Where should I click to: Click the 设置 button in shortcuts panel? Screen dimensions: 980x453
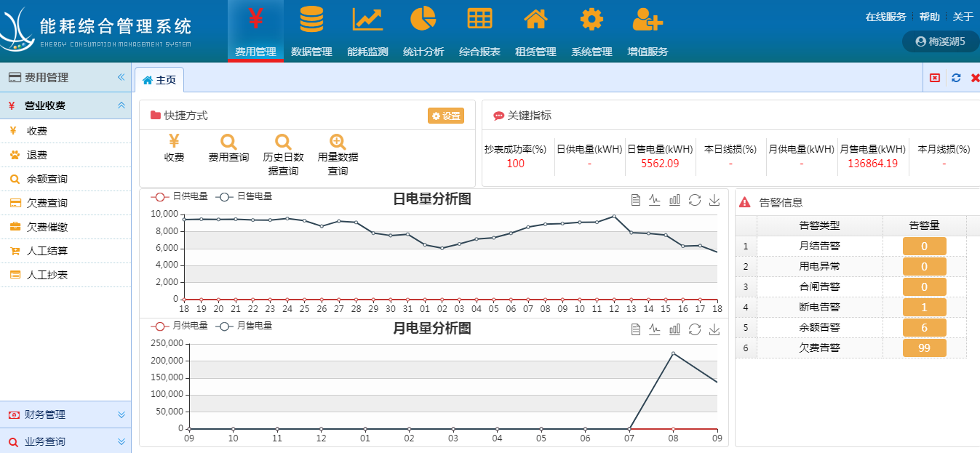tap(446, 116)
